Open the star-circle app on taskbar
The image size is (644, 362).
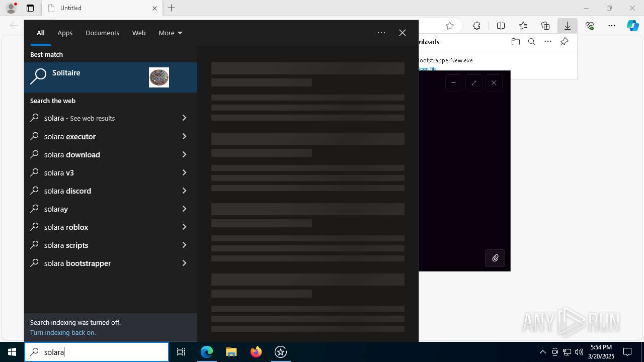point(281,352)
